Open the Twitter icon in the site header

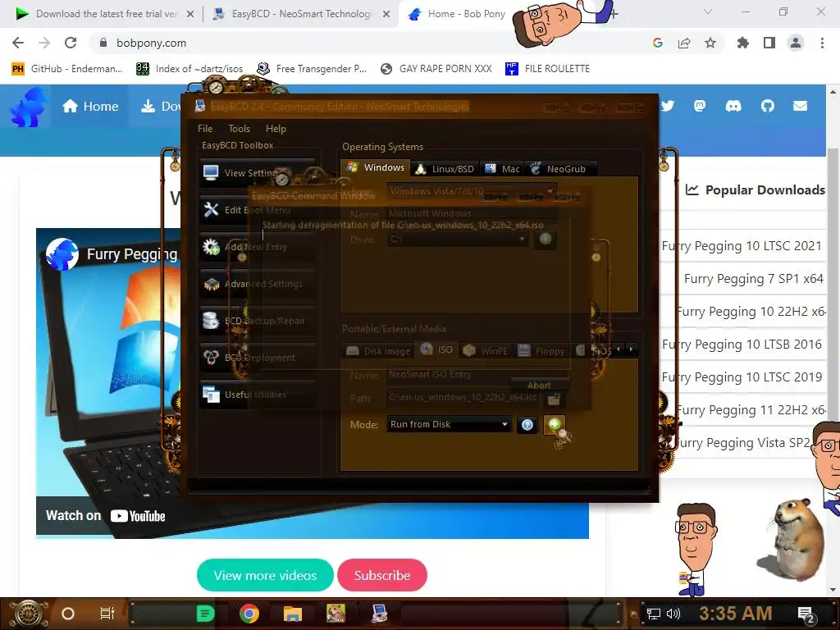[x=668, y=106]
